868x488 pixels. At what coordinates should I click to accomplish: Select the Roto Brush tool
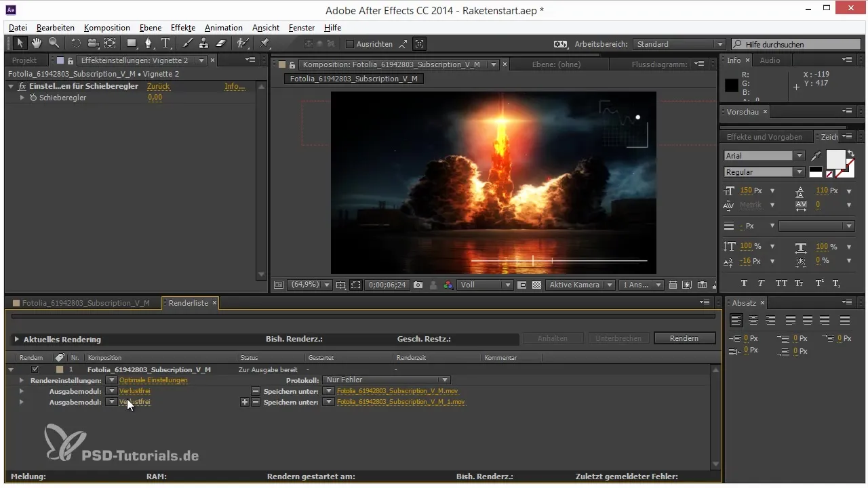point(242,43)
